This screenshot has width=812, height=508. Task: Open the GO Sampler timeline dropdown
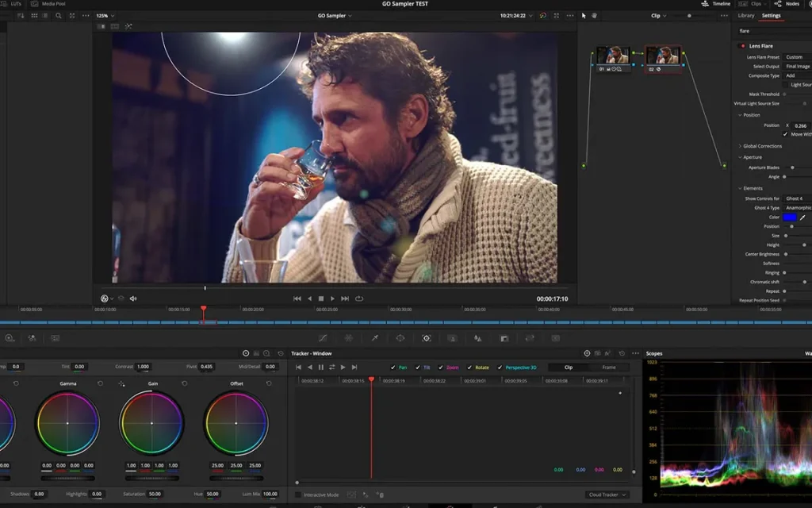pos(335,16)
